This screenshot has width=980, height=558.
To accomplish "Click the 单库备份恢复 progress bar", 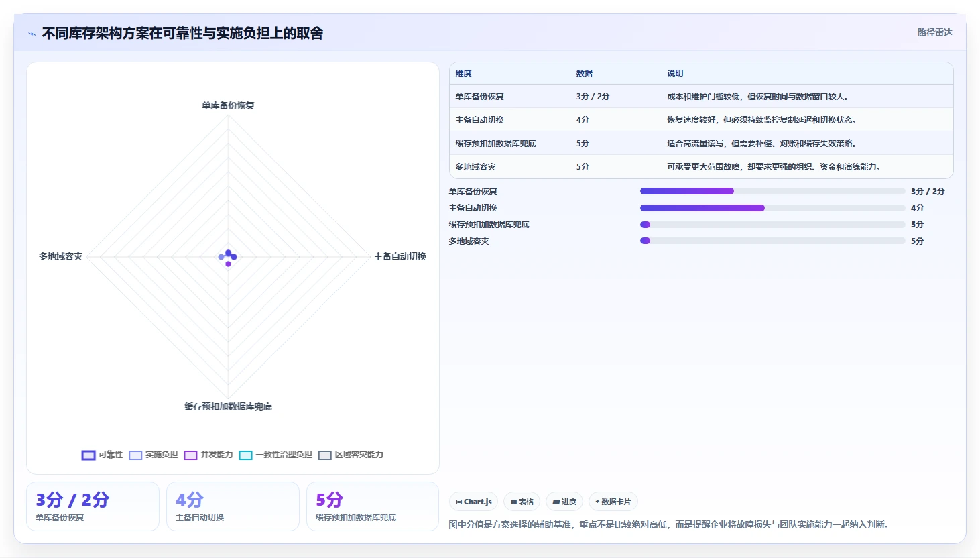I will 772,191.
